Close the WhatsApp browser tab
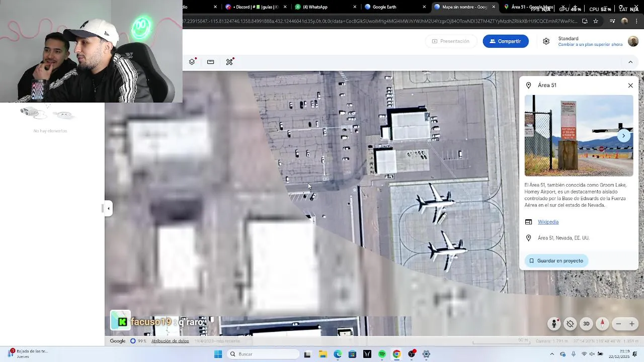 click(355, 7)
